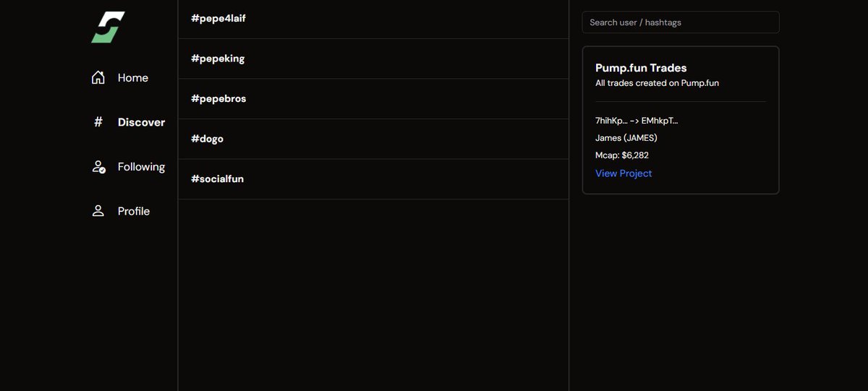Click the Following person-check icon
868x391 pixels.
click(98, 166)
